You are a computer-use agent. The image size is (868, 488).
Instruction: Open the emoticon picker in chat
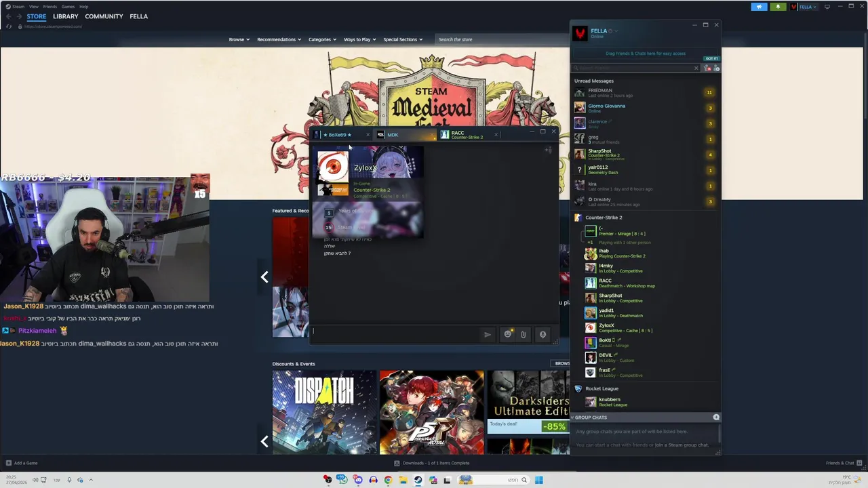pos(507,334)
